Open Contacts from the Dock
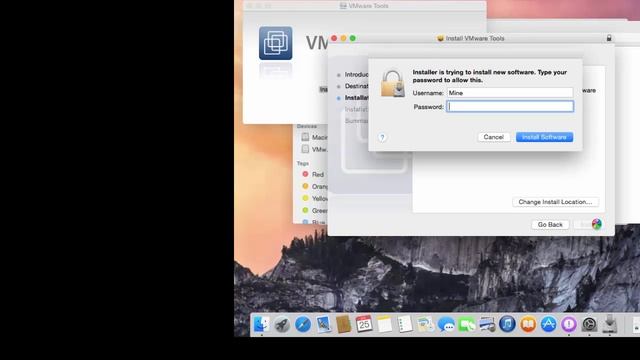640x360 pixels. click(343, 325)
